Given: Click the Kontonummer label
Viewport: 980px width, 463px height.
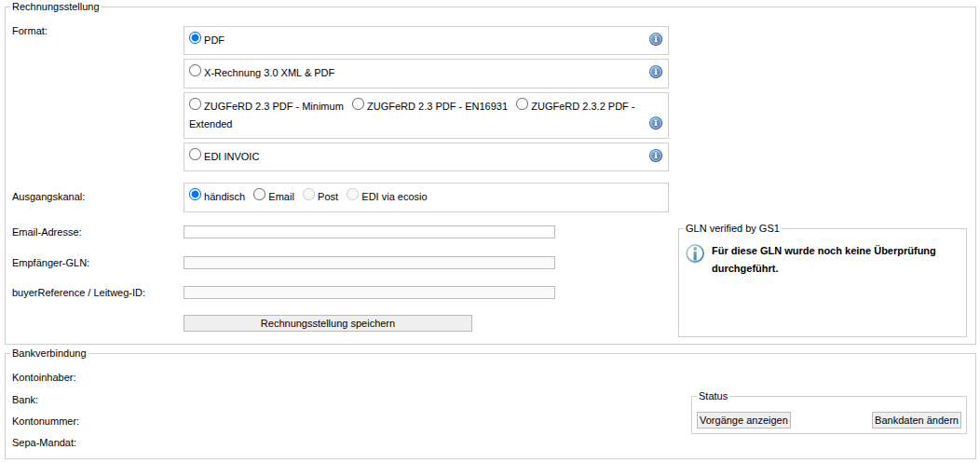Looking at the screenshot, I should (x=46, y=421).
